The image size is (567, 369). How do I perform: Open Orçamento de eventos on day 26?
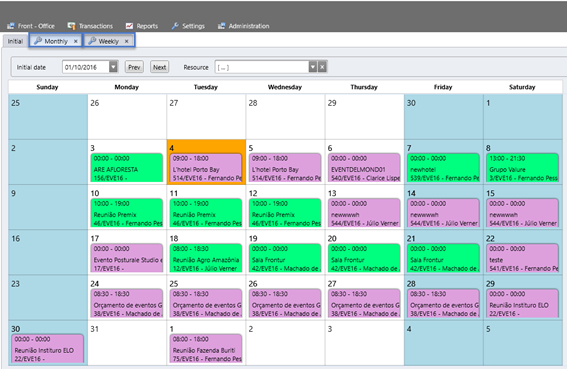click(x=285, y=303)
